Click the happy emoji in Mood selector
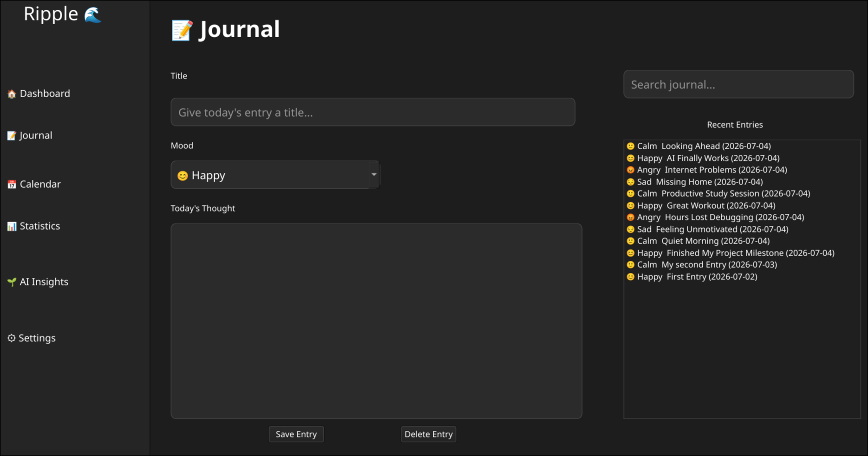The width and height of the screenshot is (868, 456). coord(183,176)
